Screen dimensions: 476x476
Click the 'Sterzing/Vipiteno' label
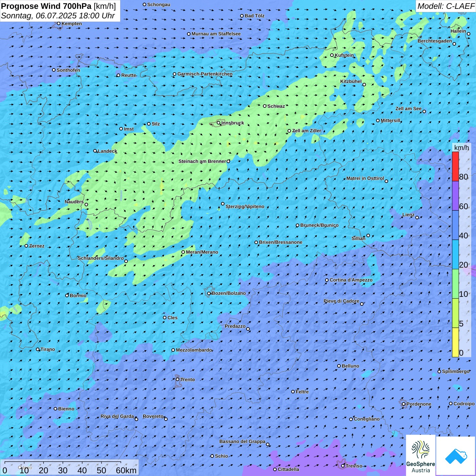coord(245,206)
